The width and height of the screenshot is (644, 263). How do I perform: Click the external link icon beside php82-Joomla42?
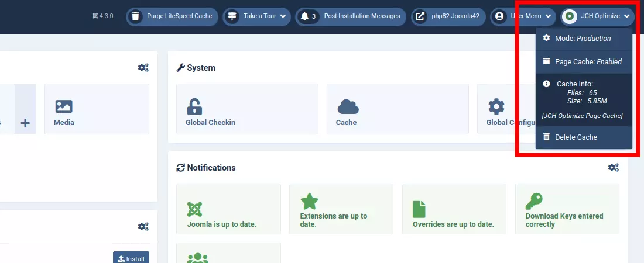click(x=420, y=16)
